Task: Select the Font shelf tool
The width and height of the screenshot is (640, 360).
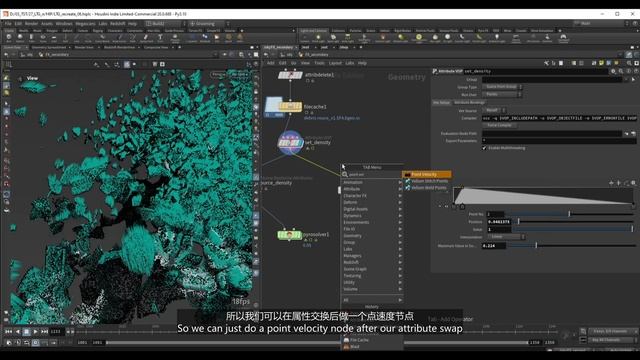Action: click(160, 38)
